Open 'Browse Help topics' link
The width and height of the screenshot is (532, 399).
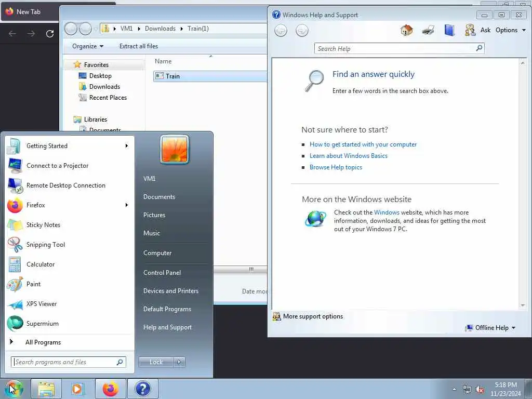(336, 167)
